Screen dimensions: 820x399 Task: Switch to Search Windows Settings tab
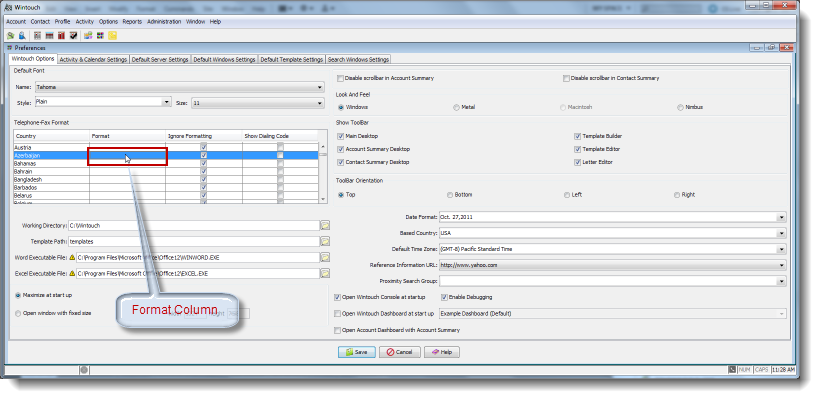358,60
